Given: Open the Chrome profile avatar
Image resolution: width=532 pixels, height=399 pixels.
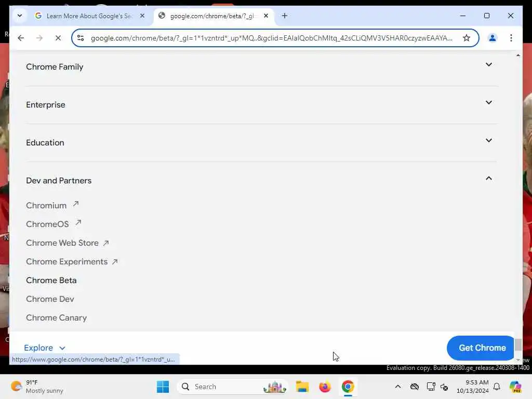Looking at the screenshot, I should point(493,38).
